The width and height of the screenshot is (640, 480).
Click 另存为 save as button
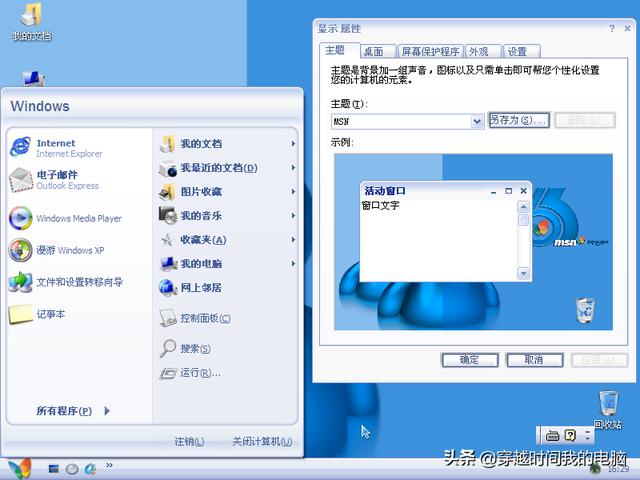point(519,120)
